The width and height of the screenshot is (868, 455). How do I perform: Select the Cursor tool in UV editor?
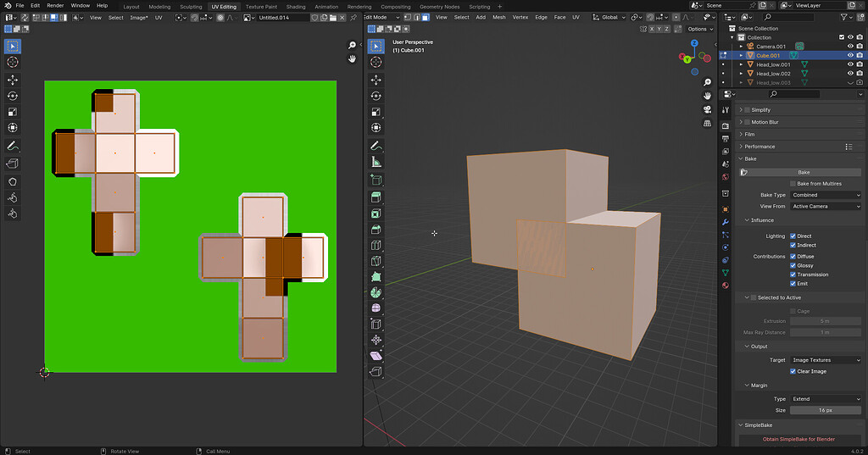coord(12,62)
